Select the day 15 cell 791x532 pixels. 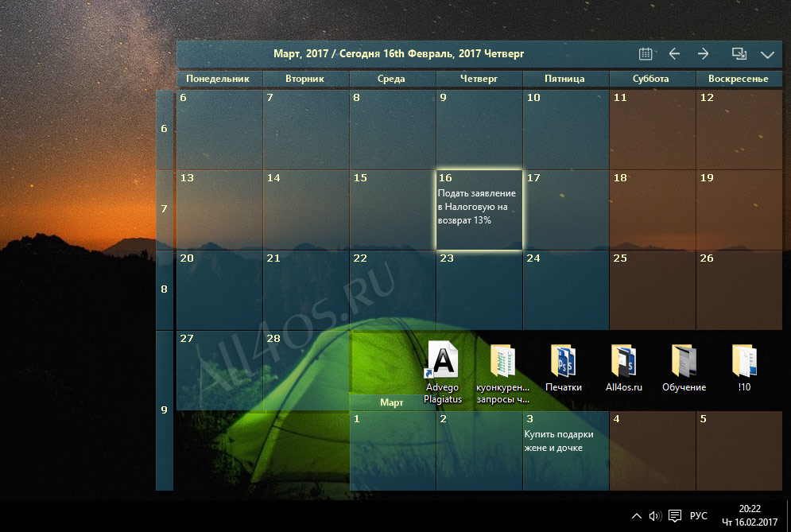tap(393, 209)
